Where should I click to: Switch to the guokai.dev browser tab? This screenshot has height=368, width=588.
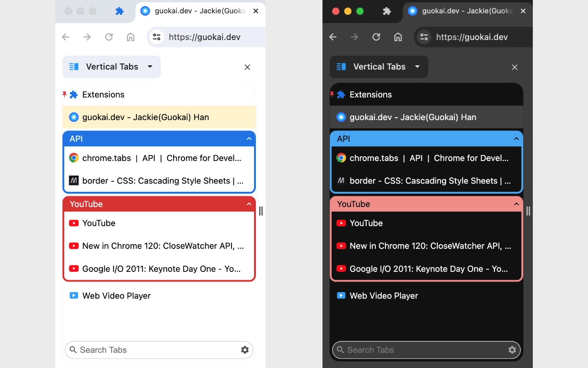(x=195, y=11)
